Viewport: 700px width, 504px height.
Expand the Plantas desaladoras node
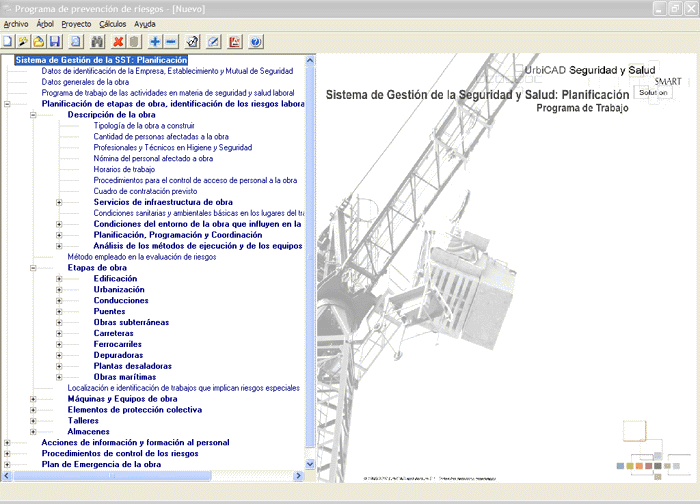[59, 367]
